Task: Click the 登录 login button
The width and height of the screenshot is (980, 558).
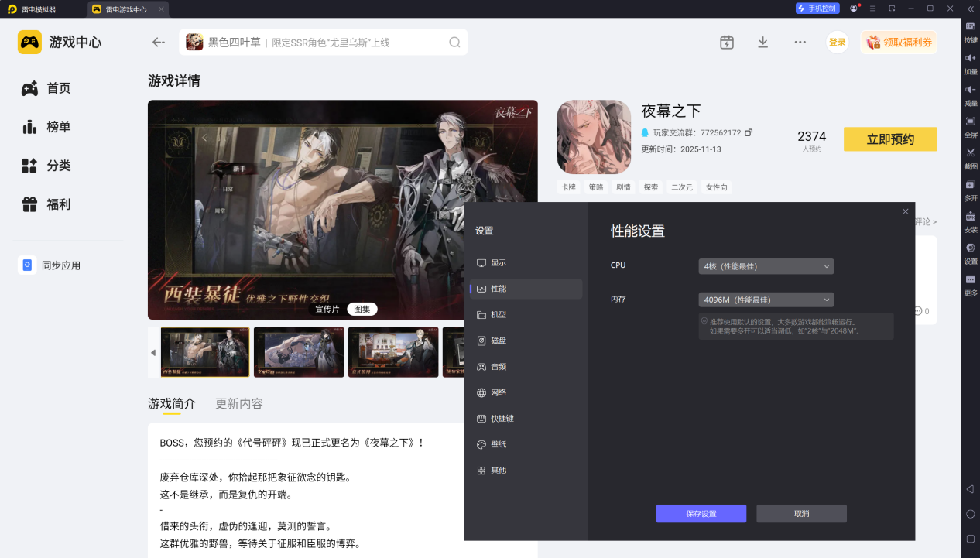Action: pos(837,43)
